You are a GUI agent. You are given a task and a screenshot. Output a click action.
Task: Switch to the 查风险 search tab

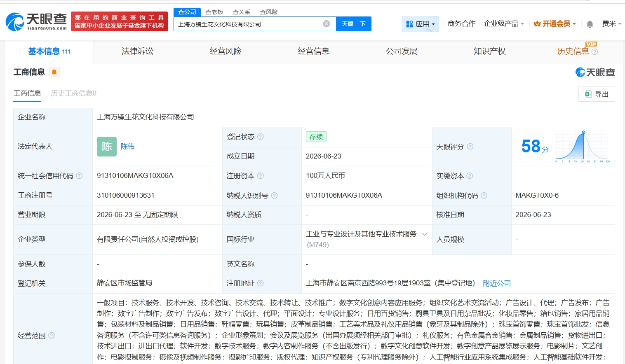[269, 12]
